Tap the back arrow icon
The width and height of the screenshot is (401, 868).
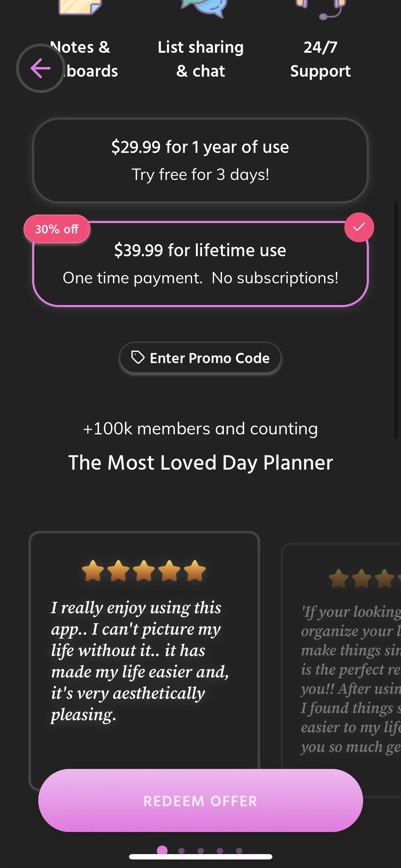pos(40,68)
